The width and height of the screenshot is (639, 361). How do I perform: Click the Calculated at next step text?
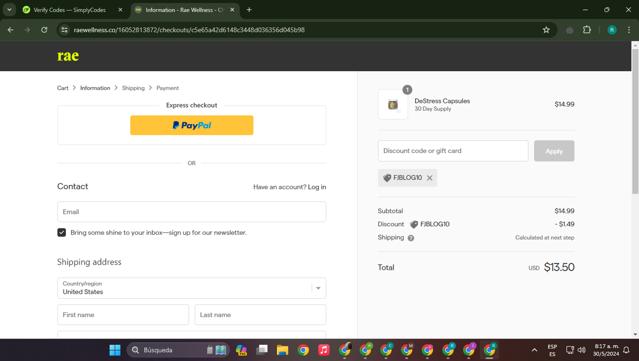(x=544, y=238)
